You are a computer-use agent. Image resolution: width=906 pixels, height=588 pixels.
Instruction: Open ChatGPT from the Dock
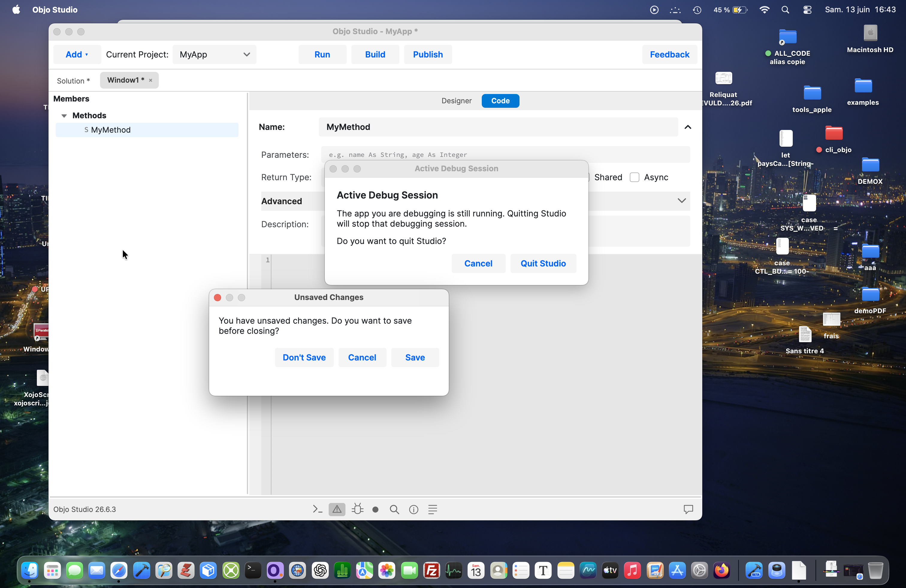pos(320,570)
